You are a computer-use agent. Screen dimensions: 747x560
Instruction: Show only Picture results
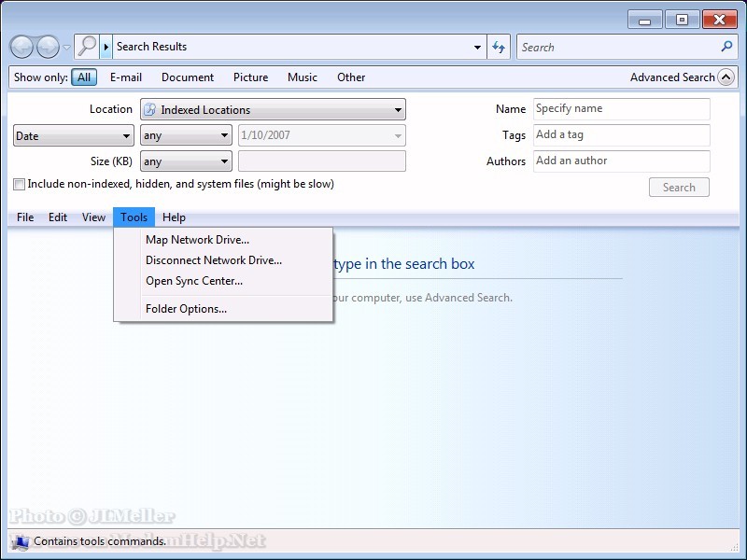coord(250,77)
